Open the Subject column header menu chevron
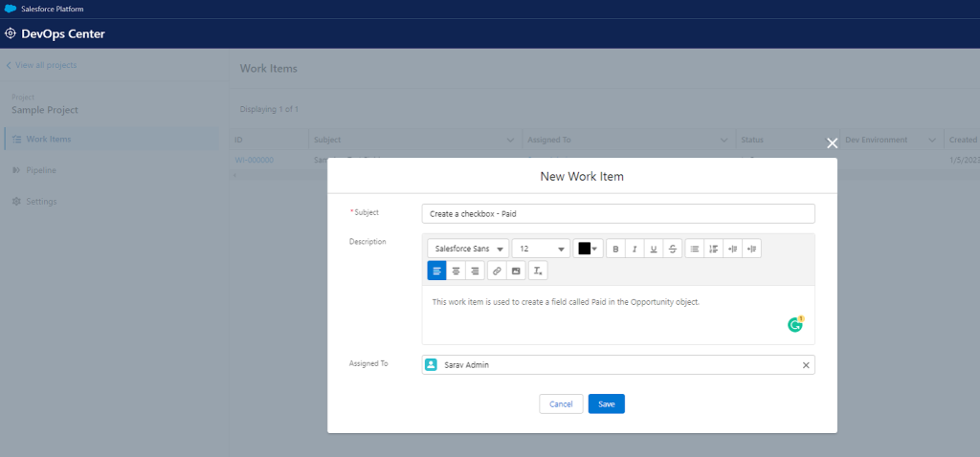The width and height of the screenshot is (980, 457). (511, 140)
